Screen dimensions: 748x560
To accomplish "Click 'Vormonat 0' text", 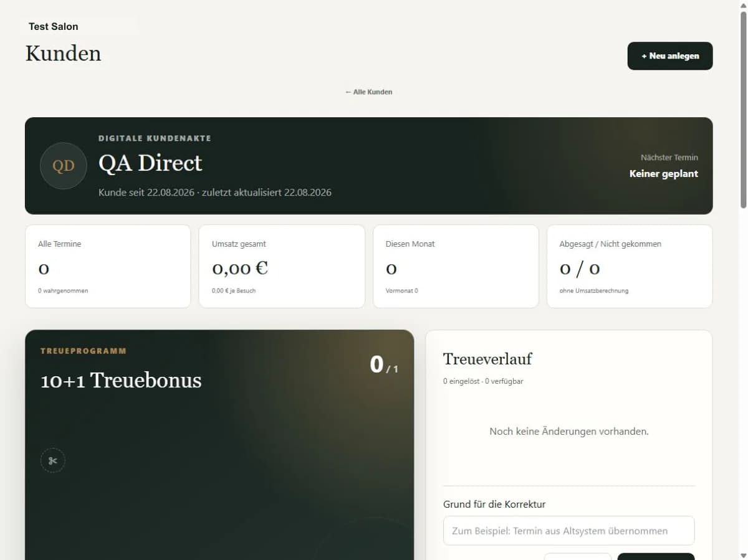I will pyautogui.click(x=402, y=291).
